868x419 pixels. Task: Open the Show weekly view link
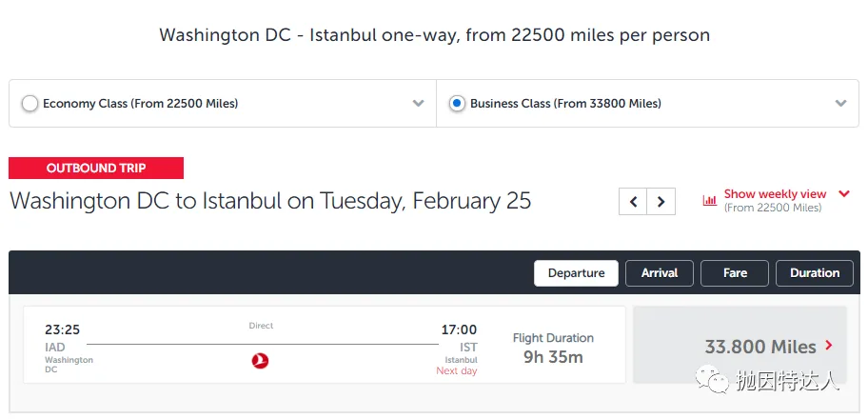[775, 194]
